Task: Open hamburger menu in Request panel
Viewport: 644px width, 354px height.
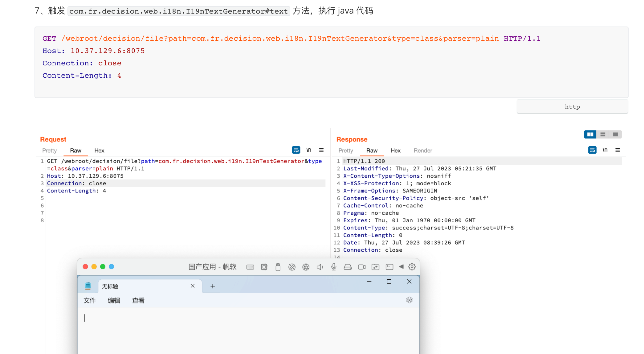Action: click(x=321, y=150)
